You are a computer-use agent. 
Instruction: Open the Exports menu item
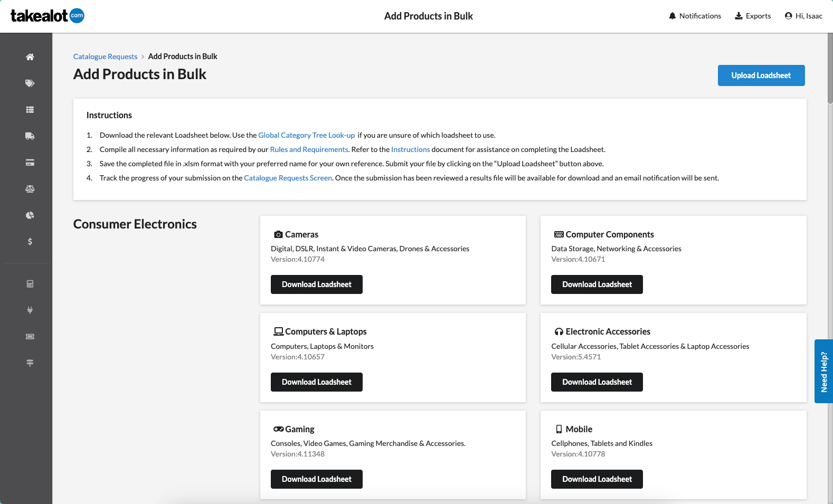pos(753,16)
